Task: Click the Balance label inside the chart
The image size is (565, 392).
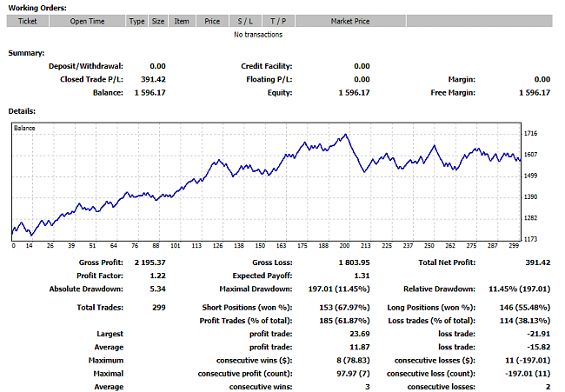Action: pos(24,128)
